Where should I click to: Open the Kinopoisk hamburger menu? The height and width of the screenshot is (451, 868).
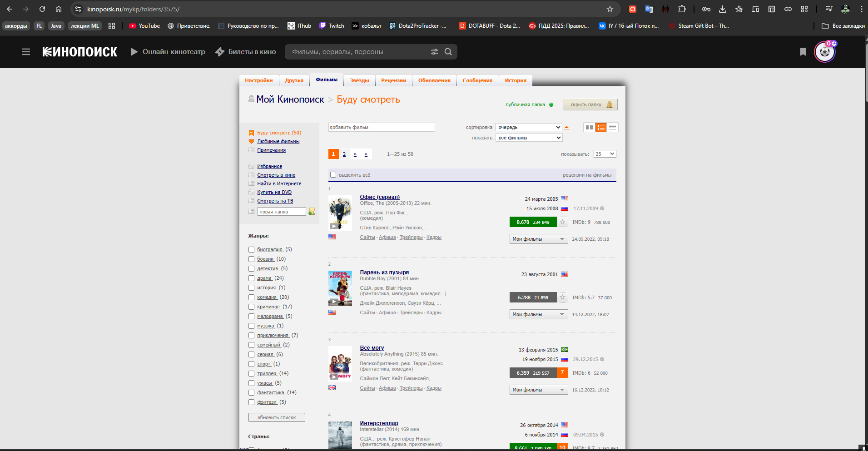(26, 52)
